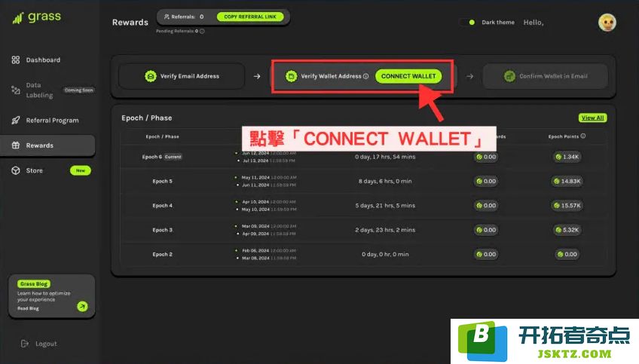Click the Read Blog link
The image size is (639, 364).
(28, 308)
